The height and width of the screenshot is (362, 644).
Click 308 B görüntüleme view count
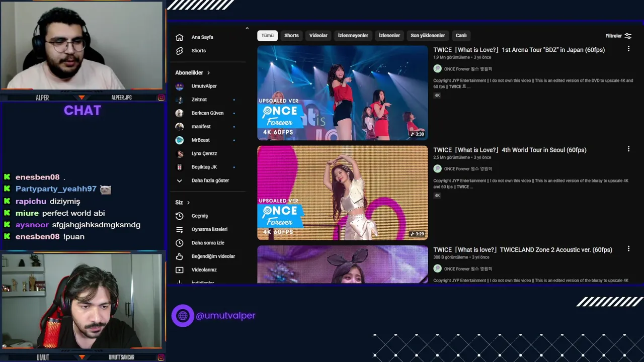[451, 258]
